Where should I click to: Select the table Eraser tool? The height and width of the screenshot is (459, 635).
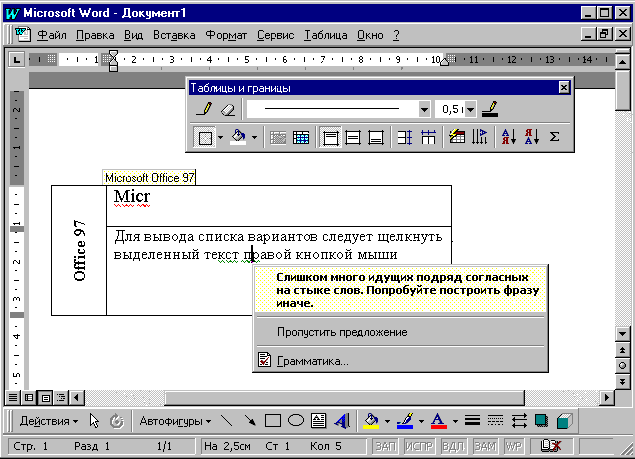(x=228, y=109)
